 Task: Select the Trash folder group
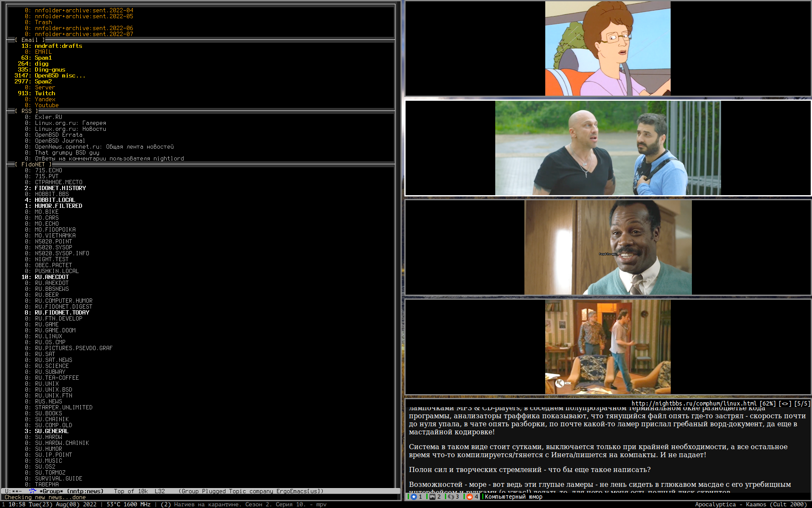[x=43, y=22]
